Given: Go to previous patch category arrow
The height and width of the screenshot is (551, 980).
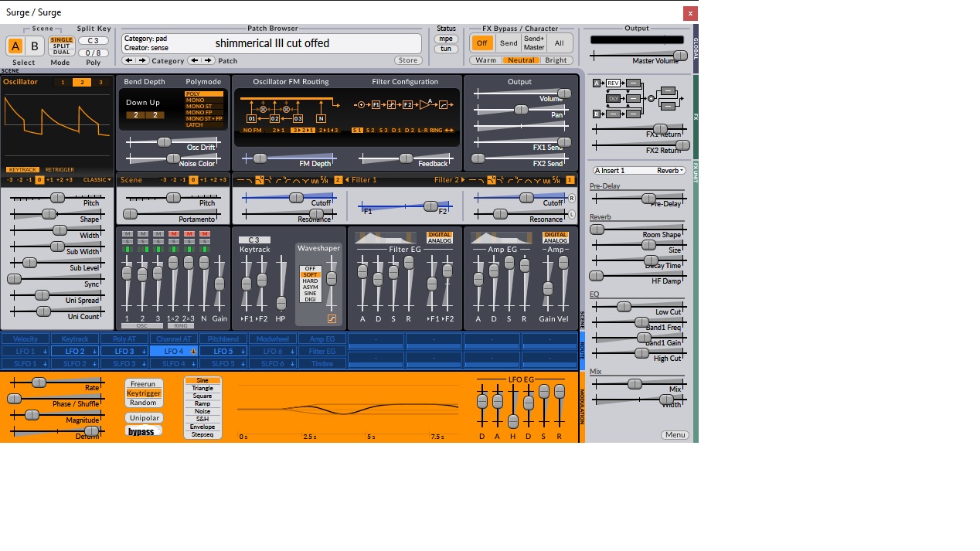Looking at the screenshot, I should [129, 60].
